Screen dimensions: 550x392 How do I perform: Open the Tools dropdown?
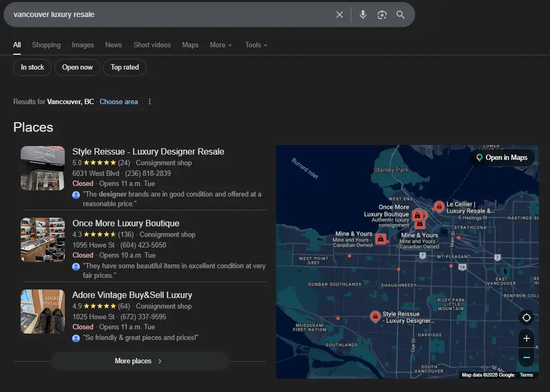(256, 45)
